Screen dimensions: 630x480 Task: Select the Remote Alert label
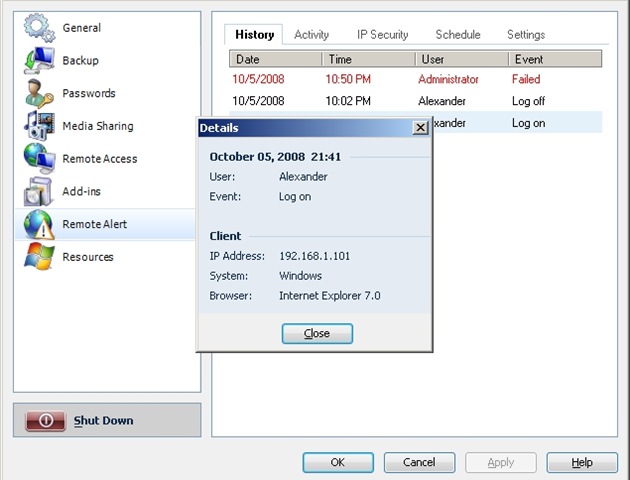(94, 224)
